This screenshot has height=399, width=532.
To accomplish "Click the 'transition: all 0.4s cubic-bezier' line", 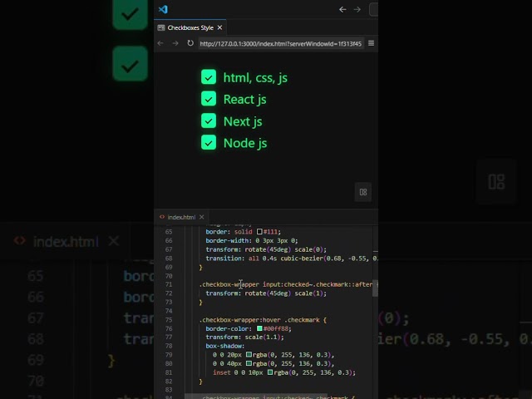I will pos(292,259).
